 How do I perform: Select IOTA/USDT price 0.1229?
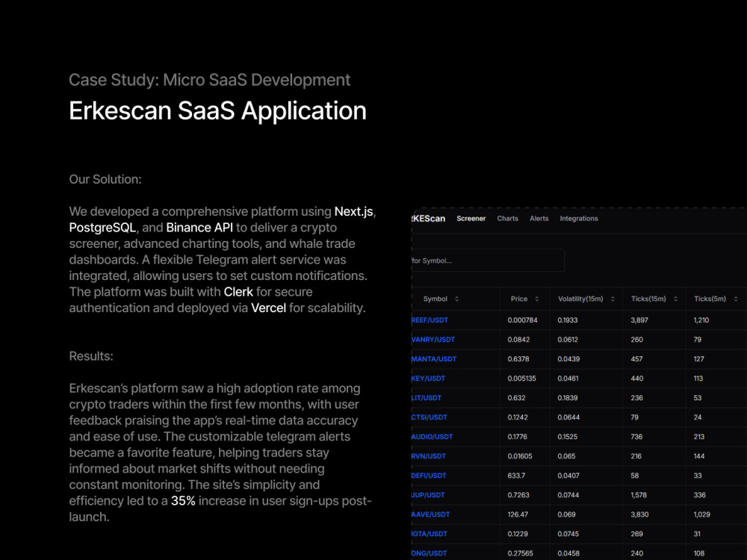pos(518,534)
